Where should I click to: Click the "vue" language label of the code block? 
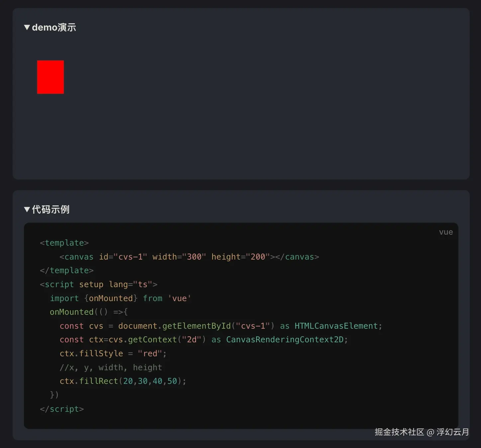(x=446, y=232)
